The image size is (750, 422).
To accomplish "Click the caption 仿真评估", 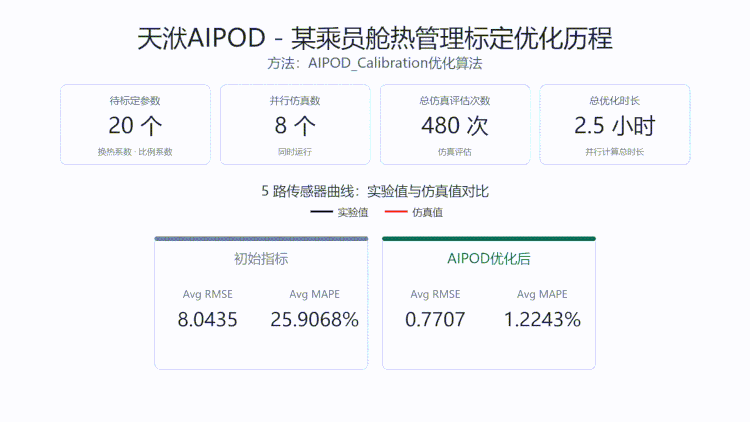I will 455,152.
